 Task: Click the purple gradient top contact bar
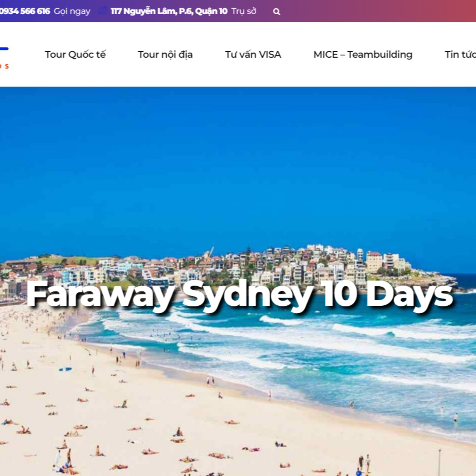[370, 11]
